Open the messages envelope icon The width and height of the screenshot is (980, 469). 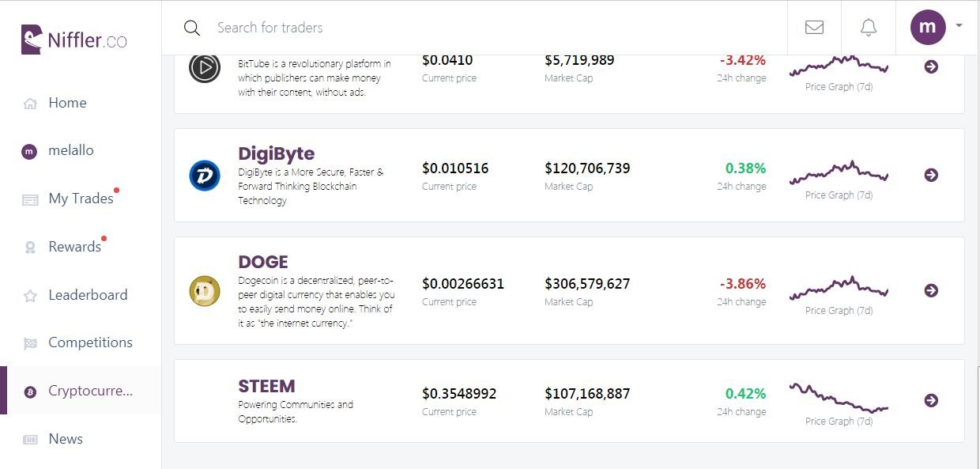(814, 28)
